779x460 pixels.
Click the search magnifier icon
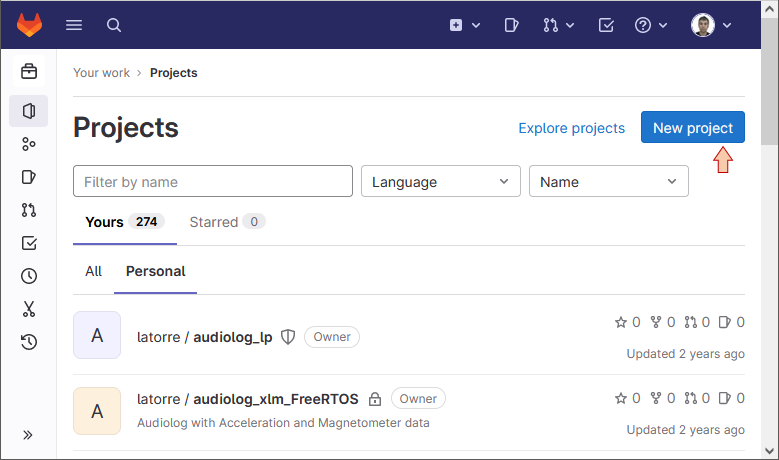click(114, 25)
